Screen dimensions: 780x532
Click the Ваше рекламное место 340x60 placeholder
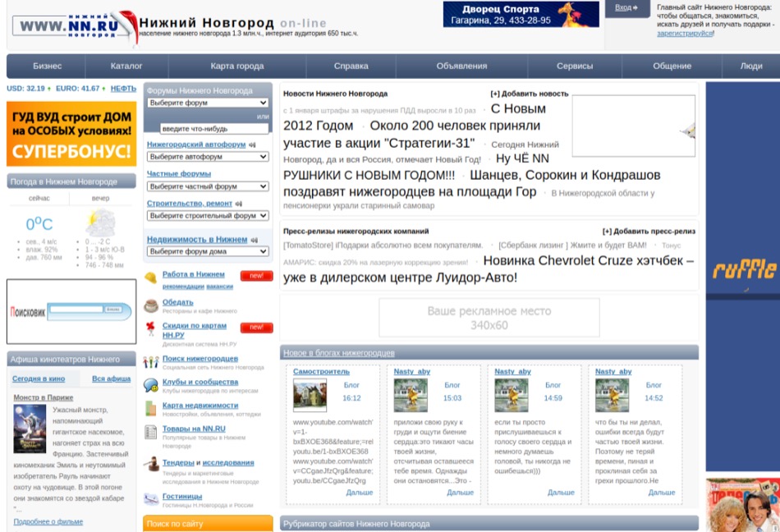(489, 318)
